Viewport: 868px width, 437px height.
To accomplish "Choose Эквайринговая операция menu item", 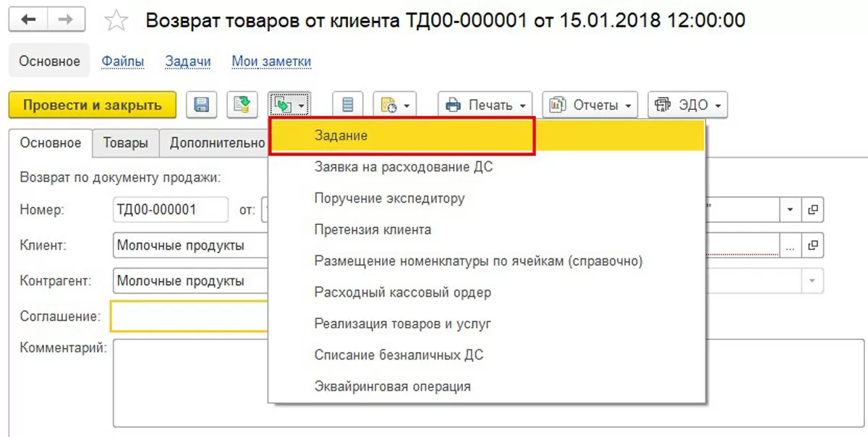I will [487, 386].
